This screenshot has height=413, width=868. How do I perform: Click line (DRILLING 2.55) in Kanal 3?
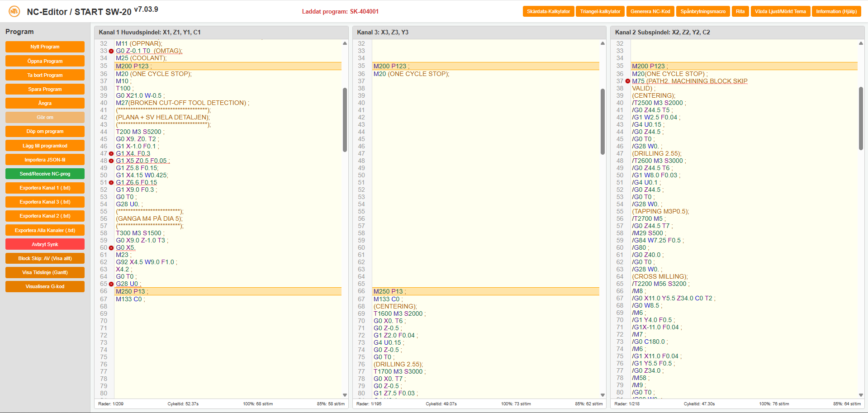tap(398, 365)
